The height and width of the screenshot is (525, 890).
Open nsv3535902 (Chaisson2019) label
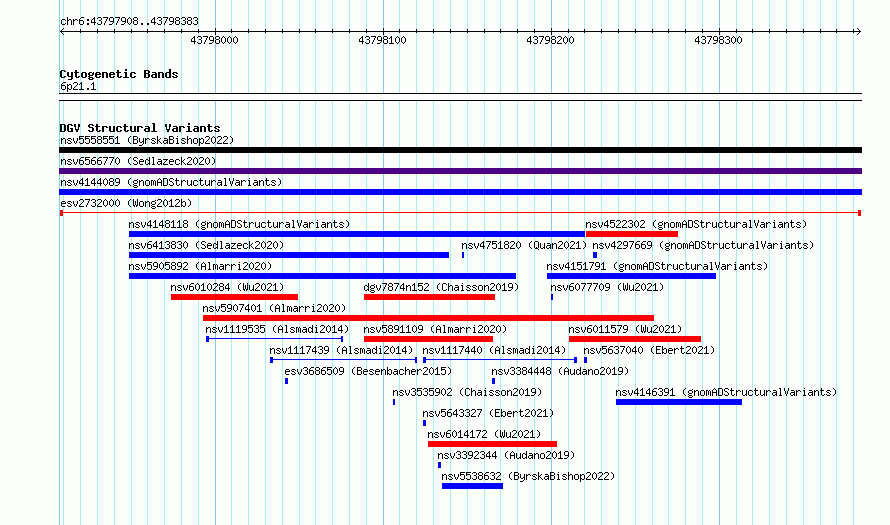pos(467,392)
